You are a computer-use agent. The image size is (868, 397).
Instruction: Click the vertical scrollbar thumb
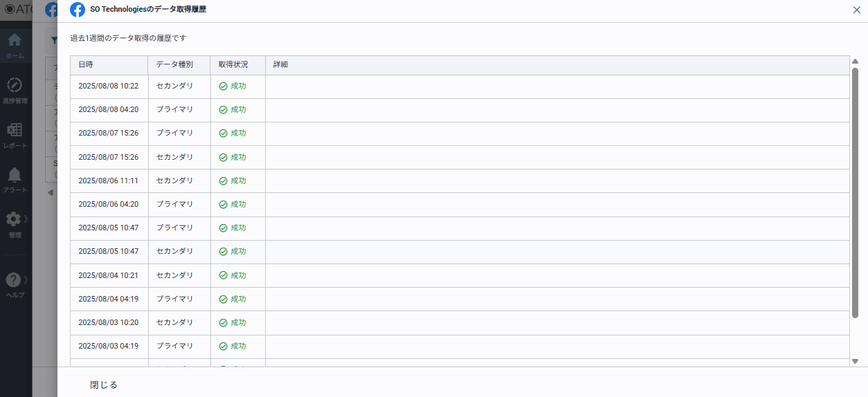click(x=855, y=194)
